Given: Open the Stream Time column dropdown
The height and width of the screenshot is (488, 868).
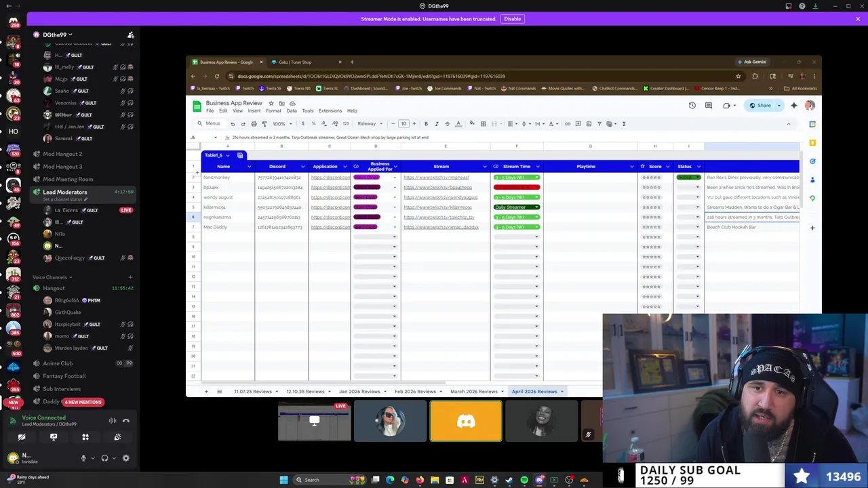Looking at the screenshot, I should pos(538,167).
